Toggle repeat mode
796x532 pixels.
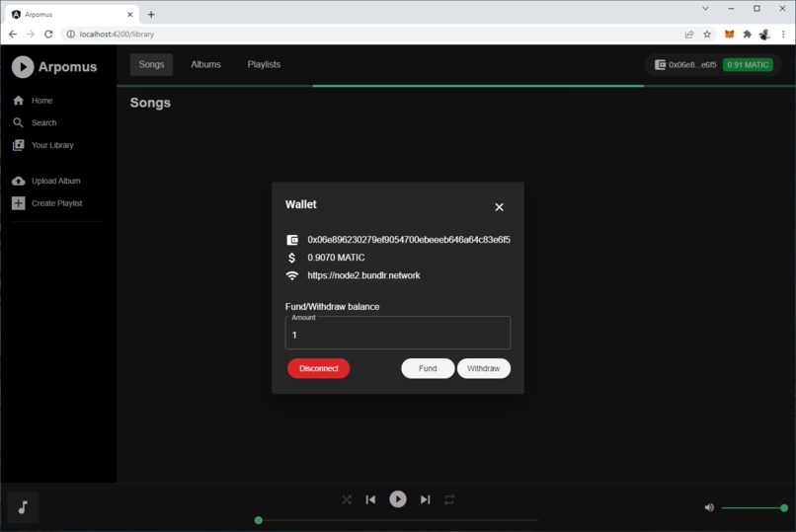click(x=449, y=499)
